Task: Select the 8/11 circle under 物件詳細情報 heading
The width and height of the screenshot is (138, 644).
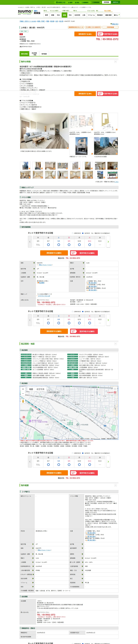Action: 89,245
